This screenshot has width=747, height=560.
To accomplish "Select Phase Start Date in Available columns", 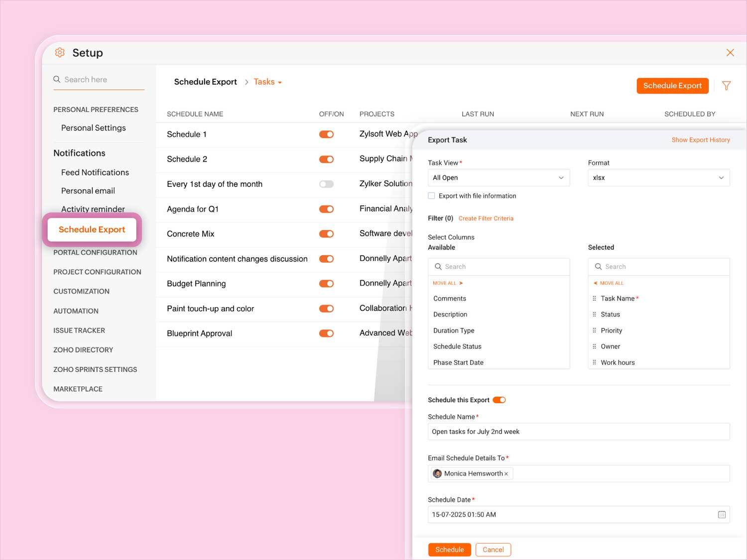I will [458, 362].
